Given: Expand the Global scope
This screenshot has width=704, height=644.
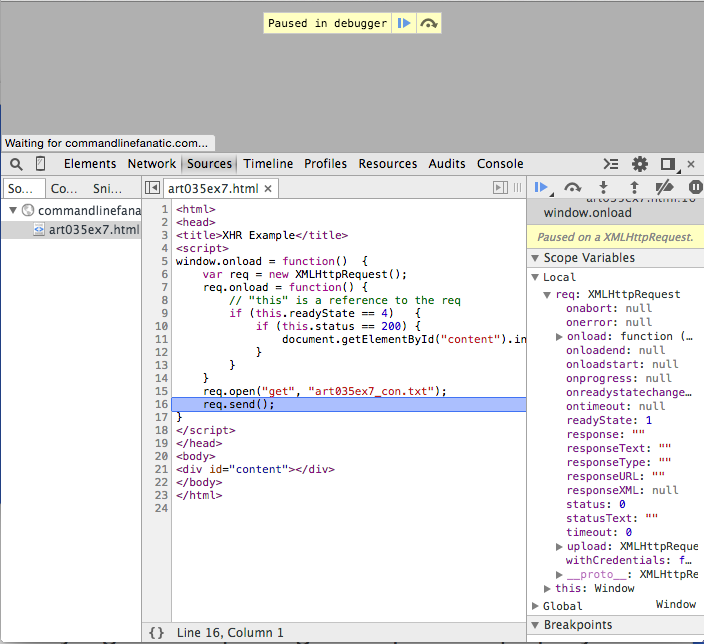Looking at the screenshot, I should click(535, 606).
